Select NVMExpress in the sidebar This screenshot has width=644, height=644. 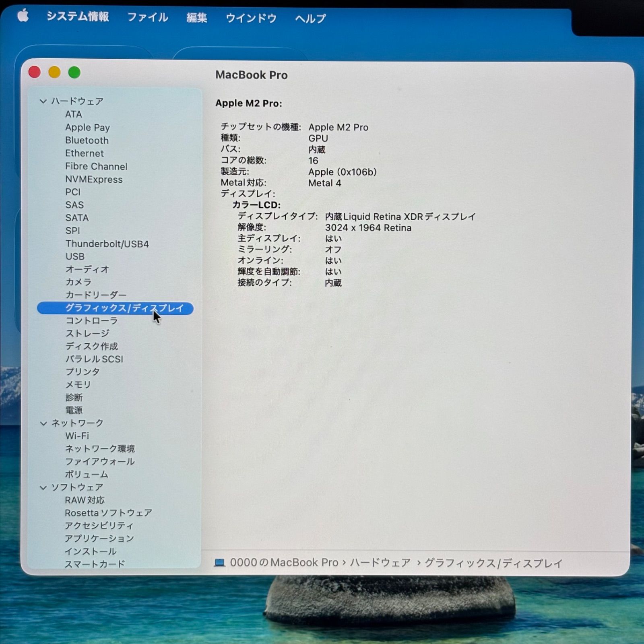[94, 180]
